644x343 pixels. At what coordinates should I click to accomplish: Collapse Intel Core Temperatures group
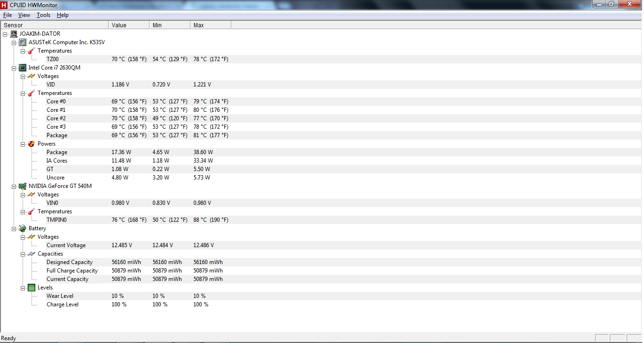(23, 93)
